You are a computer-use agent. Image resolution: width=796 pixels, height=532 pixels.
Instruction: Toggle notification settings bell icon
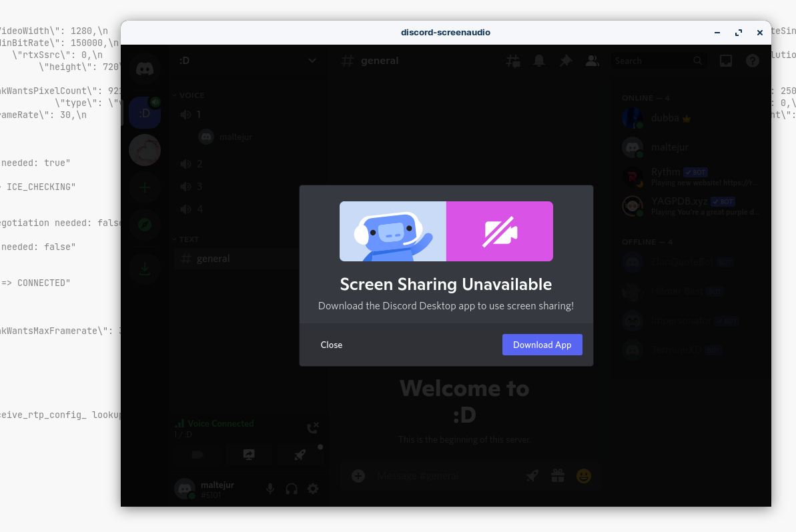(539, 61)
